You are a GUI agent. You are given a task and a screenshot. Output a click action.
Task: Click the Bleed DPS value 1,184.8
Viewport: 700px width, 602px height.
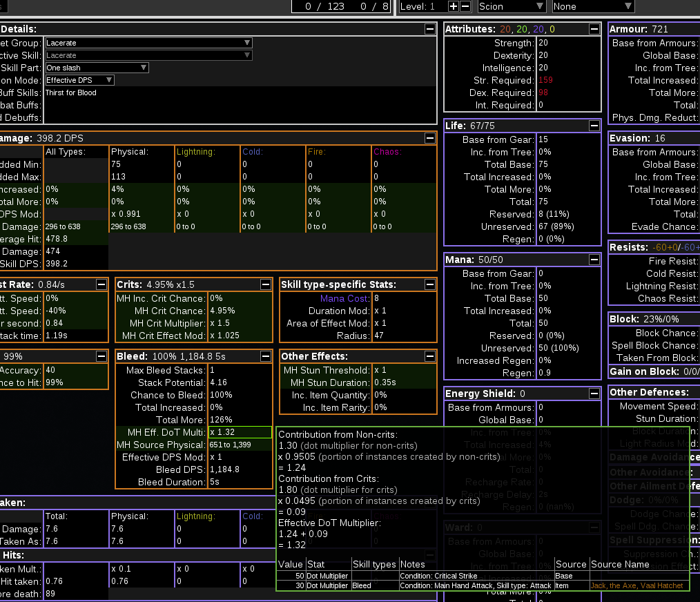click(224, 470)
